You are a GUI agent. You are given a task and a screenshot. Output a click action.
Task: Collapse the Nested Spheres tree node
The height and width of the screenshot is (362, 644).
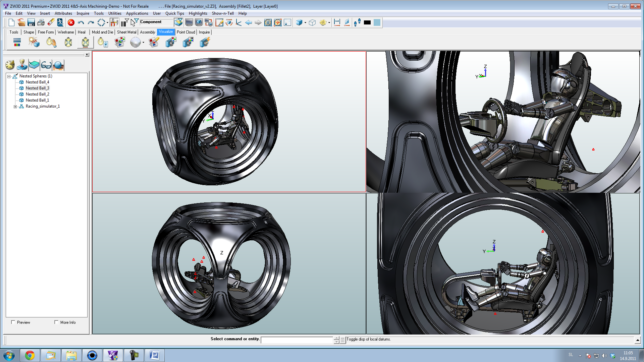(9, 76)
